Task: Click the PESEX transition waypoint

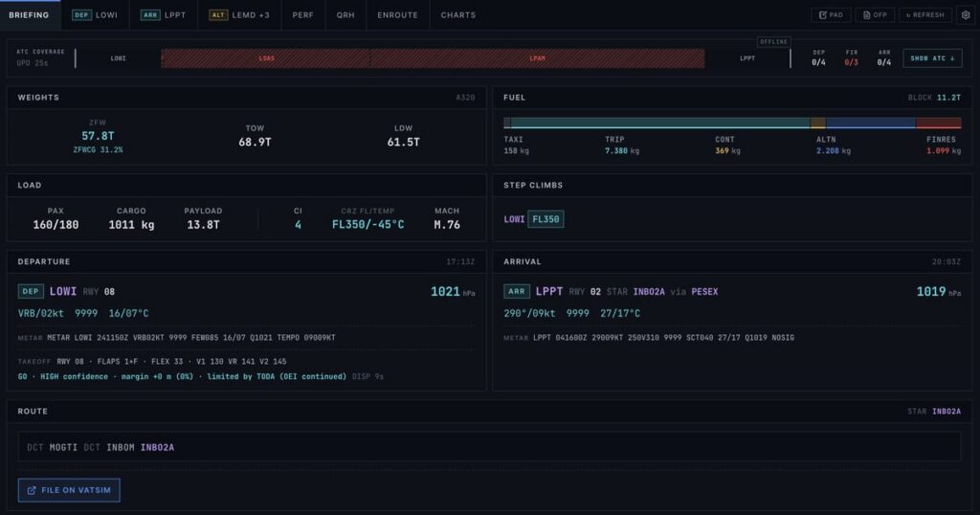Action: pyautogui.click(x=704, y=292)
